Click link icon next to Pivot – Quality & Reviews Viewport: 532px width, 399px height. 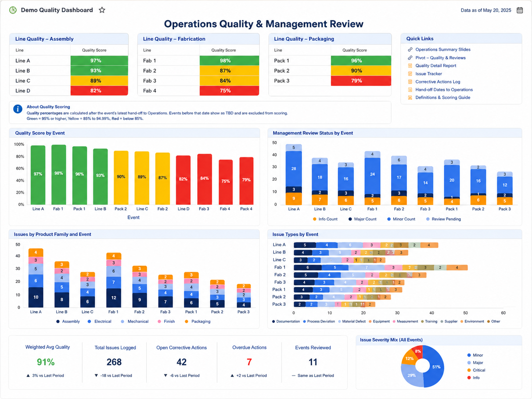click(x=410, y=58)
